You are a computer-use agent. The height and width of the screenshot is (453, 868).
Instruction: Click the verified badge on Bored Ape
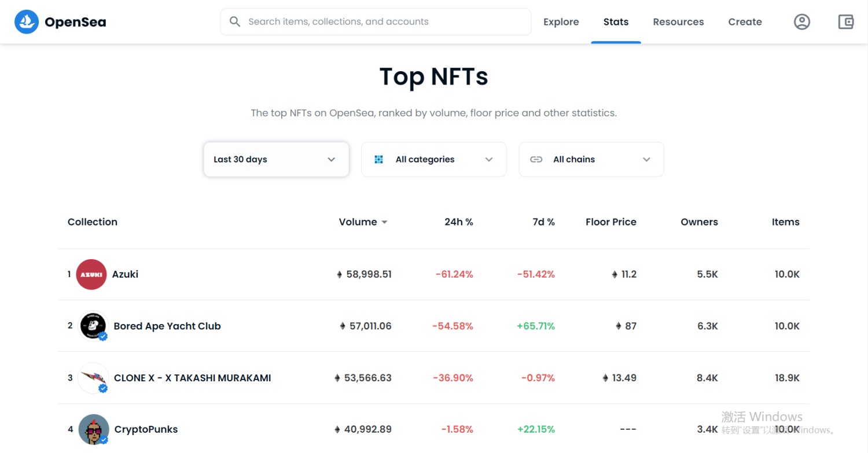pyautogui.click(x=103, y=337)
